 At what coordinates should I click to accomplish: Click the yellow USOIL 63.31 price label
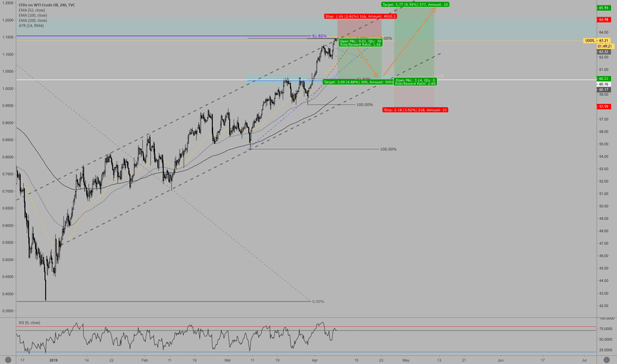pos(597,40)
